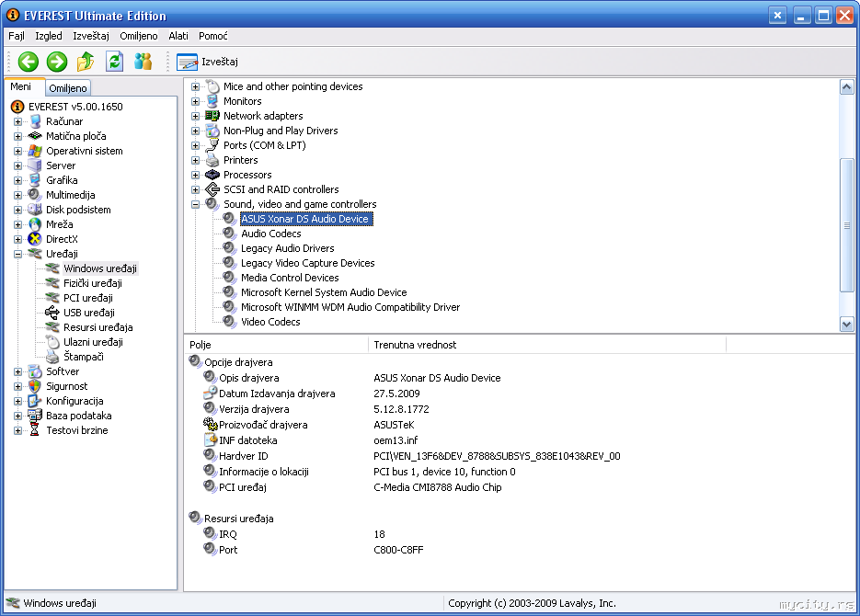Collapse the Uređaji tree node
This screenshot has width=860, height=616.
click(18, 254)
